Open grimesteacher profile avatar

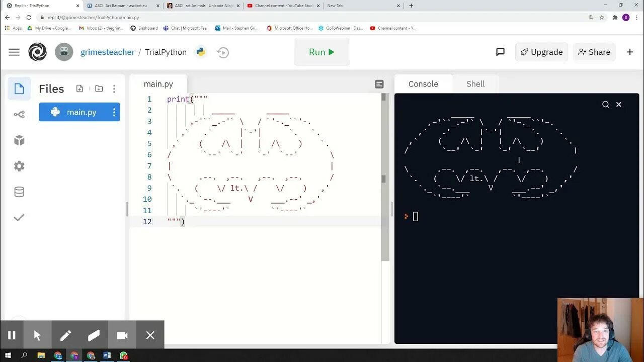[x=64, y=52]
